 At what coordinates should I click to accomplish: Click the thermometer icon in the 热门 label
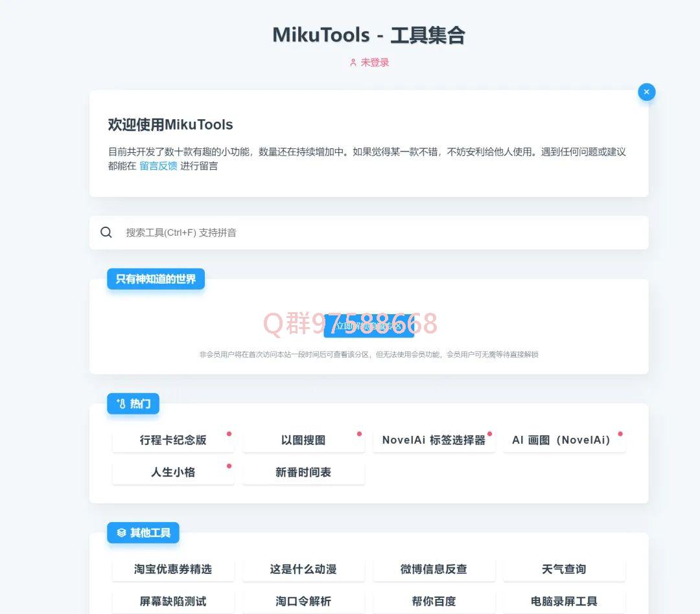point(121,404)
